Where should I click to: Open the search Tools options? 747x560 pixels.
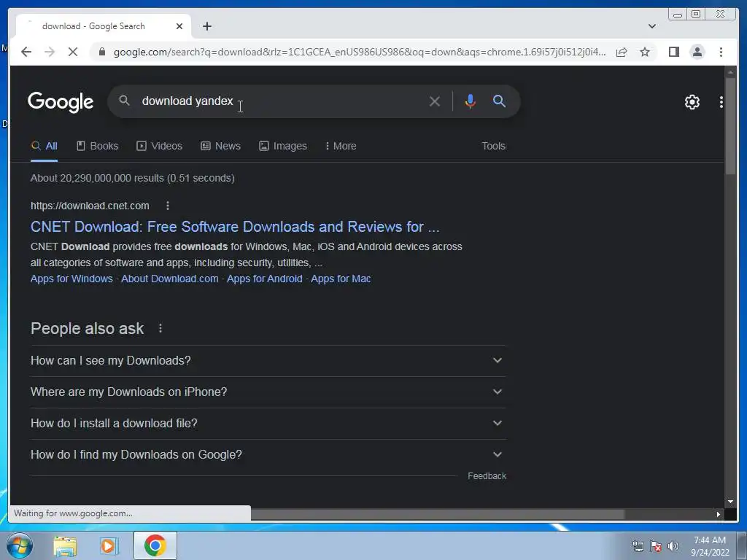coord(493,146)
